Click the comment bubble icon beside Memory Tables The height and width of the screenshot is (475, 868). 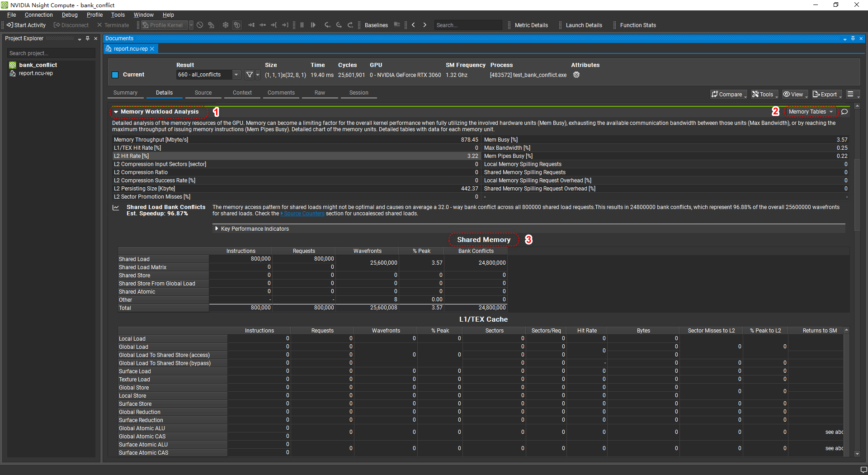[x=844, y=112]
